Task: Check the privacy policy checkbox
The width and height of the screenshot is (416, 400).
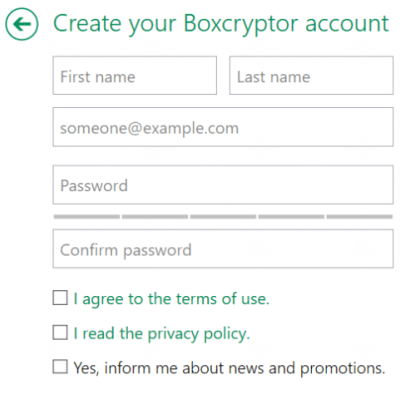Action: [x=60, y=332]
